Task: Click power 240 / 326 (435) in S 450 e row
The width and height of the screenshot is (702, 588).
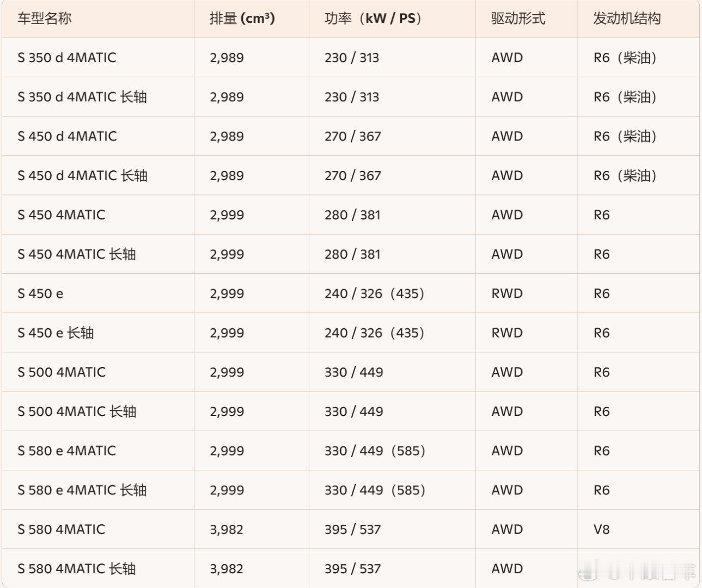Action: 375,293
